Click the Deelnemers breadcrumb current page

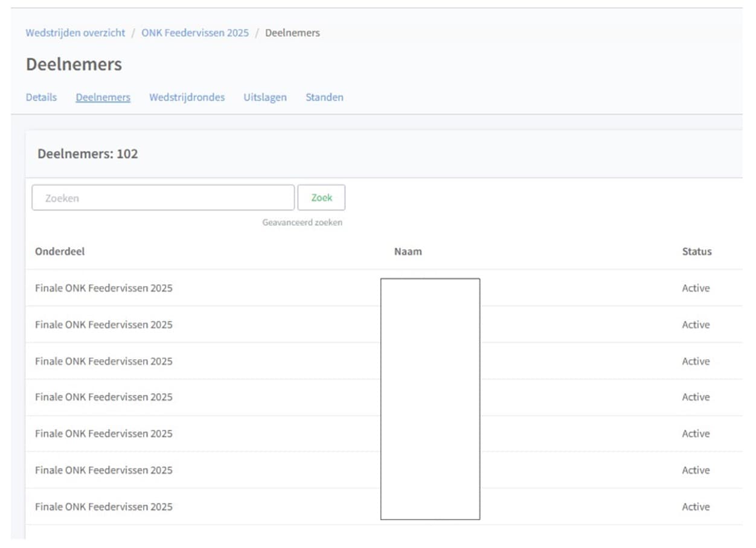click(x=292, y=33)
